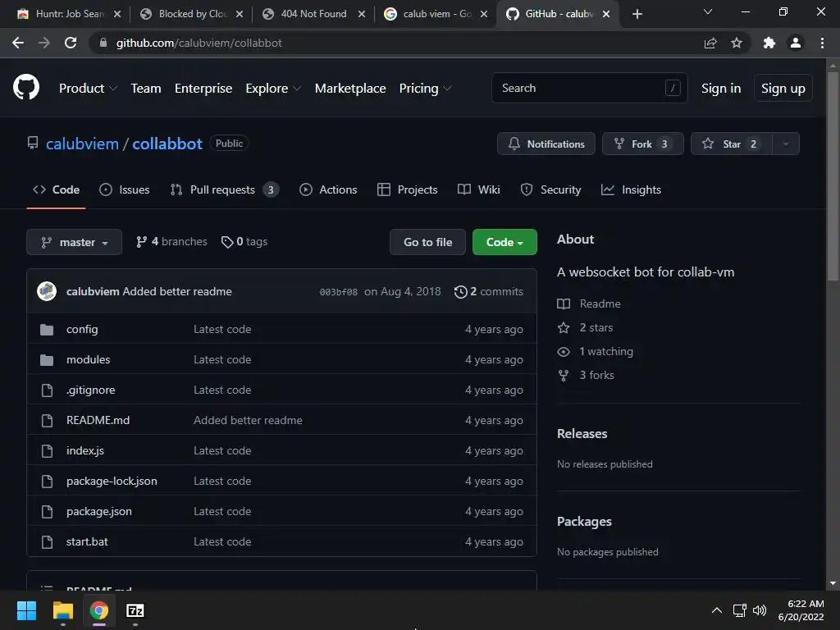Close the 404 Not Found tab
This screenshot has height=630, width=840.
(x=362, y=14)
